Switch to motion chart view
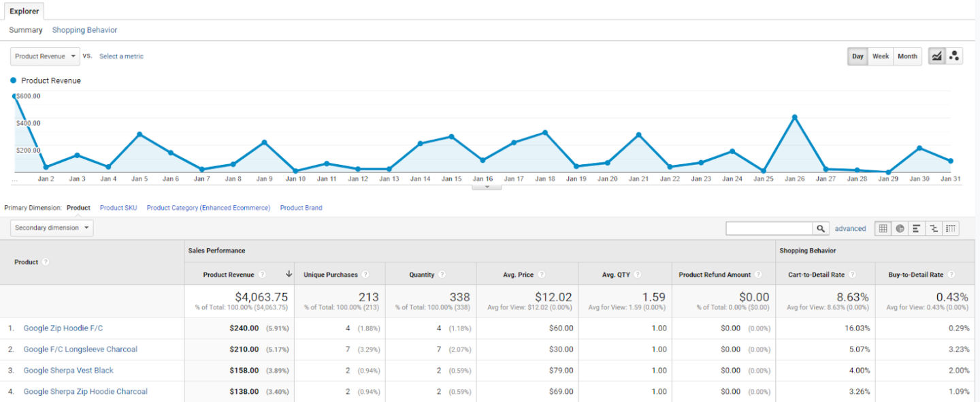Viewport: 980px width, 402px height. (x=955, y=57)
